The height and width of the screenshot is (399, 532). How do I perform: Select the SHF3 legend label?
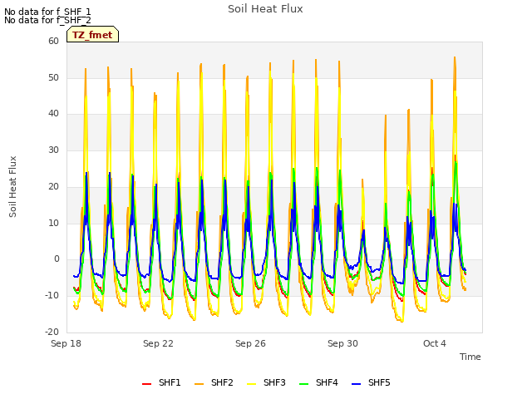click(x=274, y=382)
